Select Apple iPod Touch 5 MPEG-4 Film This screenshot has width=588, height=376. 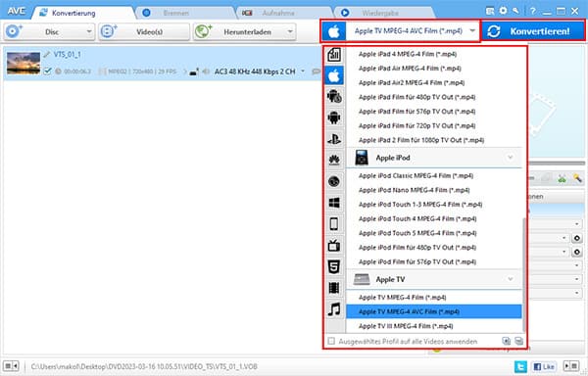pyautogui.click(x=433, y=233)
